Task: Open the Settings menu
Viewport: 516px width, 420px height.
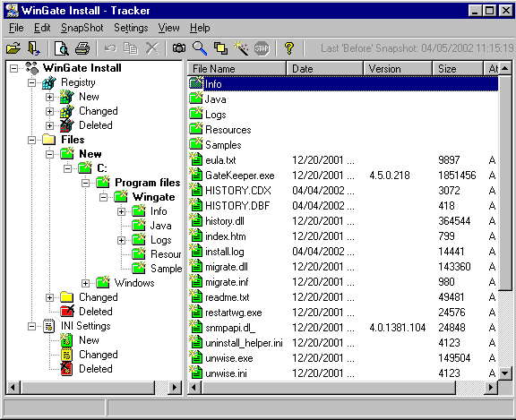Action: (x=131, y=28)
